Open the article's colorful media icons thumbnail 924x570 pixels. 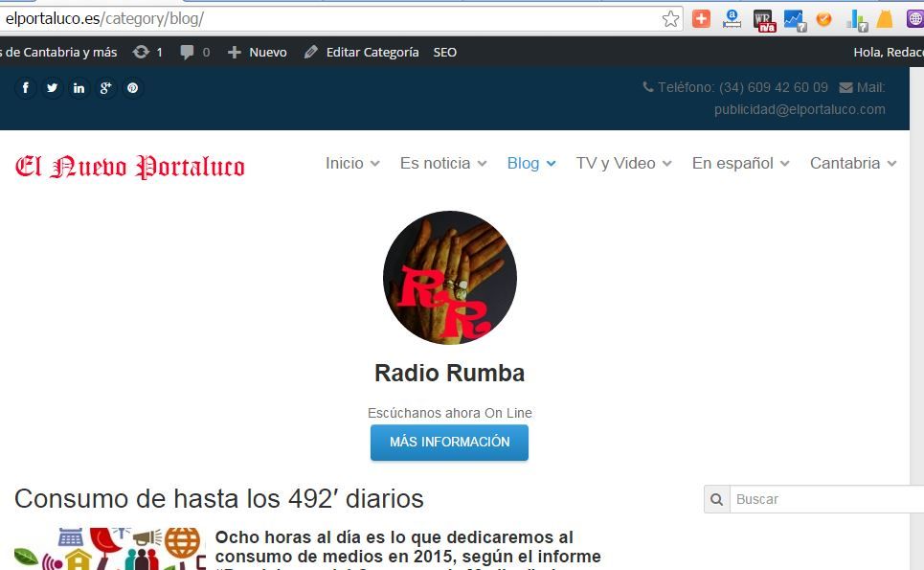109,549
